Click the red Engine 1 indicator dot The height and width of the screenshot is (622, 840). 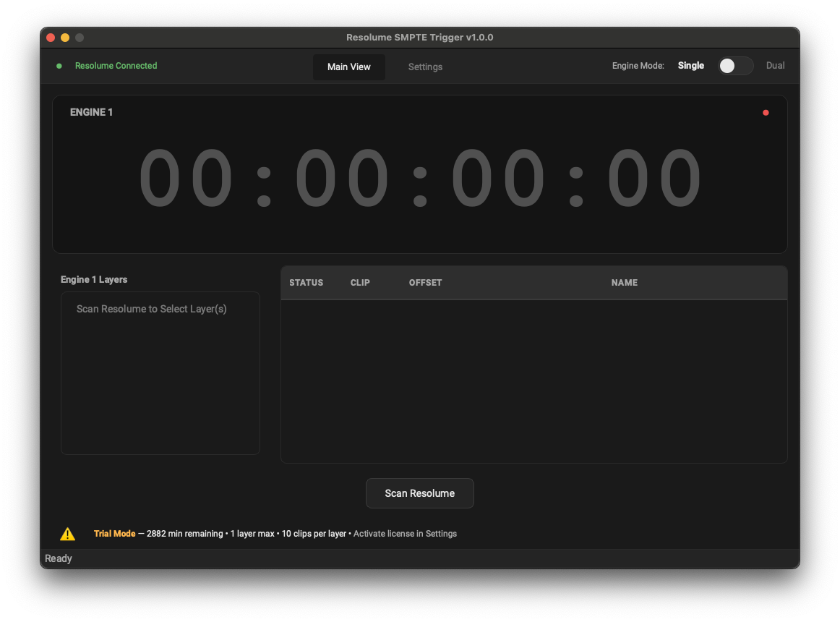(766, 113)
